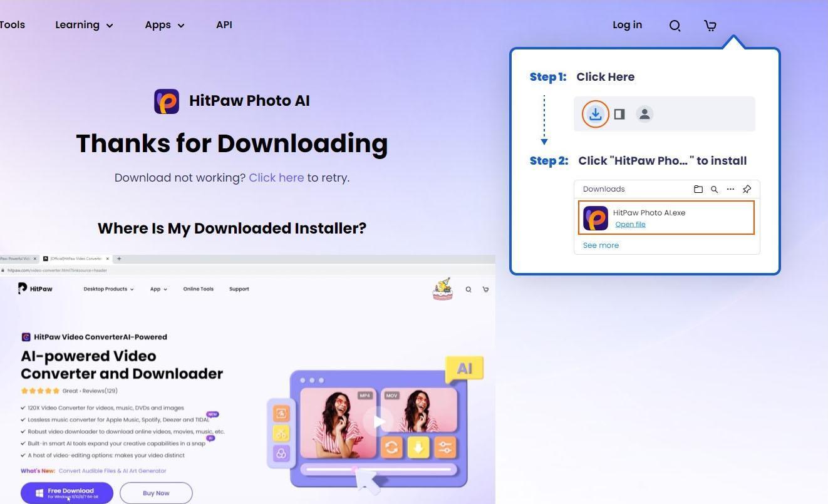This screenshot has height=504, width=828.
Task: Click See more in the Downloads panel
Action: pyautogui.click(x=601, y=245)
